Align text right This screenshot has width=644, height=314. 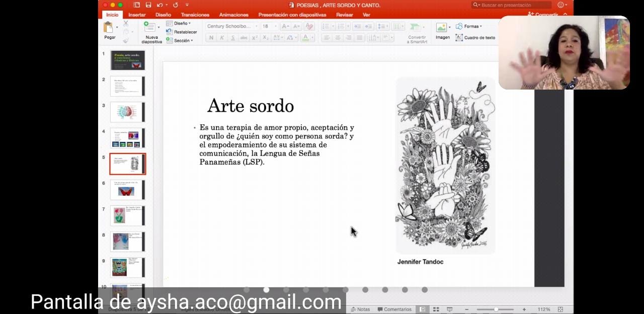click(348, 38)
